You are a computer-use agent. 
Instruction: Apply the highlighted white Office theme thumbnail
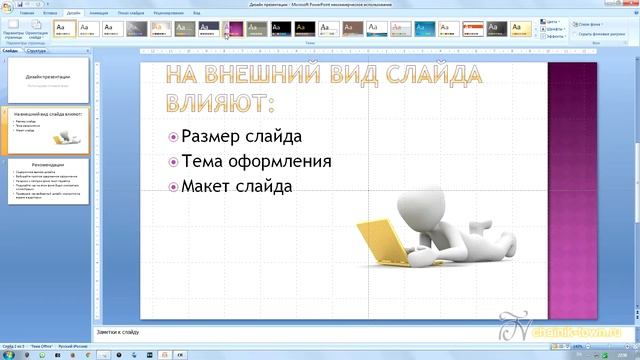64,29
